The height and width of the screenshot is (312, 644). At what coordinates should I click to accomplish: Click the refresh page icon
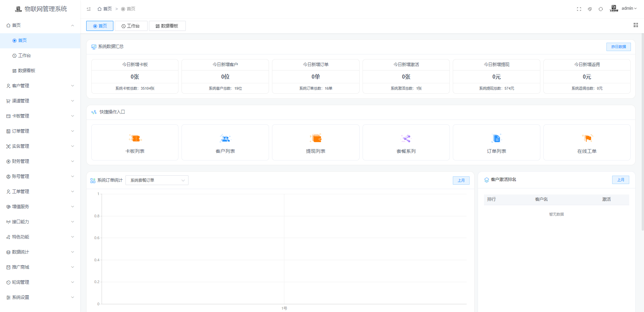[601, 9]
